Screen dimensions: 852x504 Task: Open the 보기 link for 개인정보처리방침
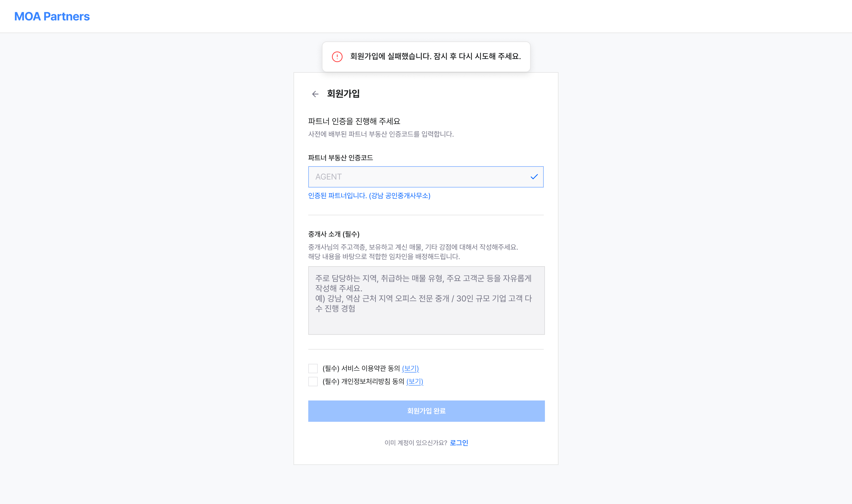415,381
